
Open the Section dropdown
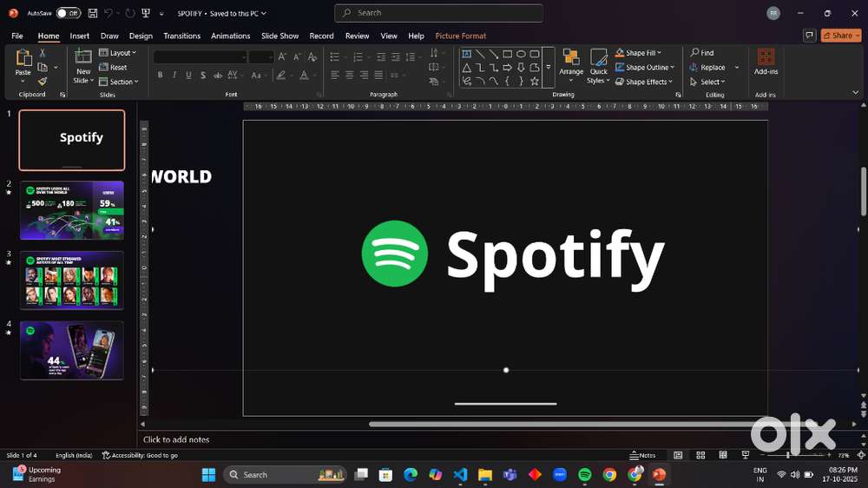tap(118, 82)
